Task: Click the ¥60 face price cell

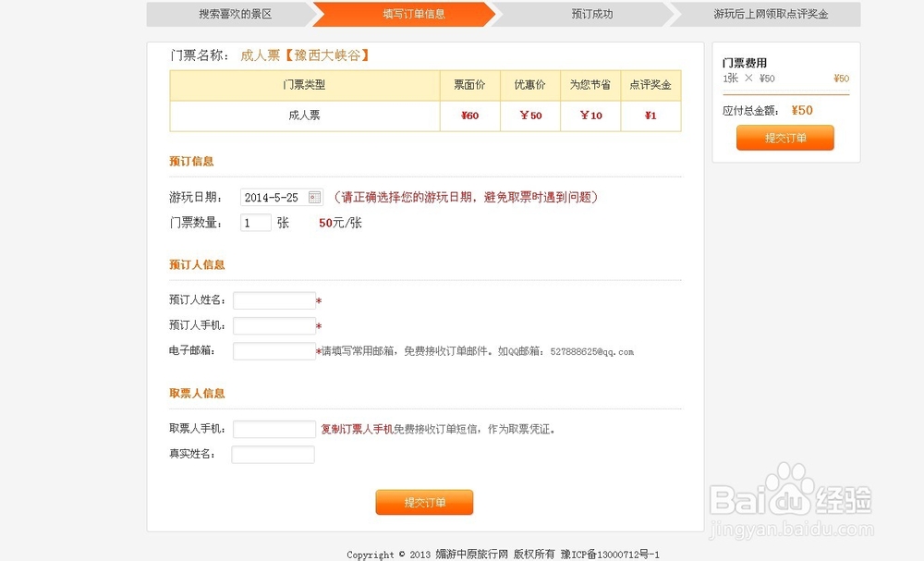Action: pyautogui.click(x=469, y=116)
